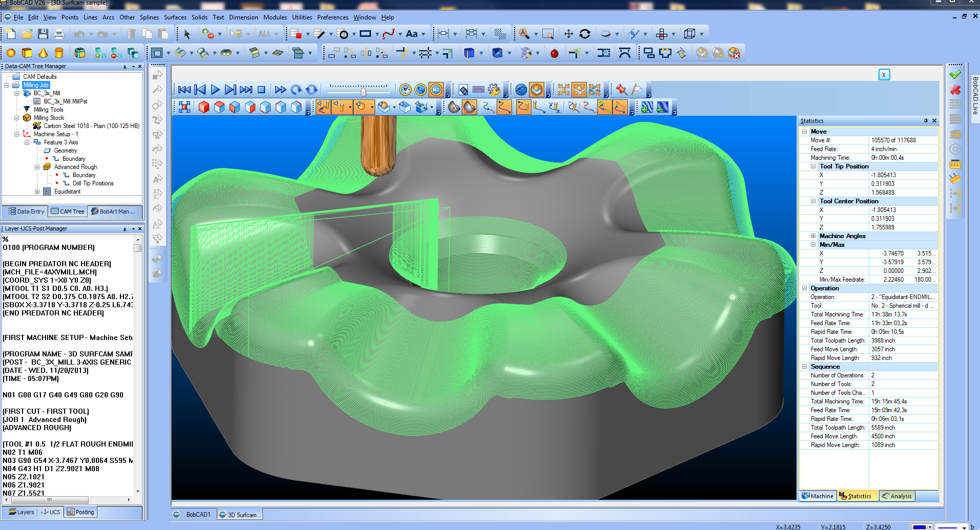Click the red X cancel icon
The image size is (980, 530).
pyautogui.click(x=955, y=90)
